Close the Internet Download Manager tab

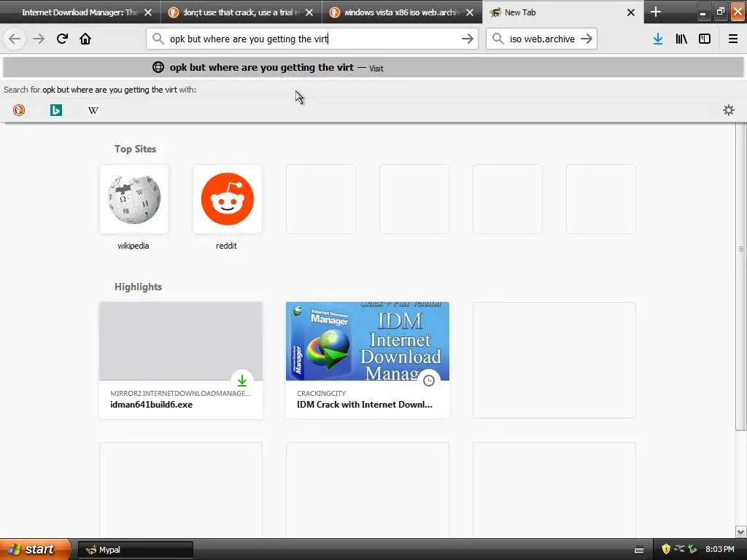tap(148, 12)
